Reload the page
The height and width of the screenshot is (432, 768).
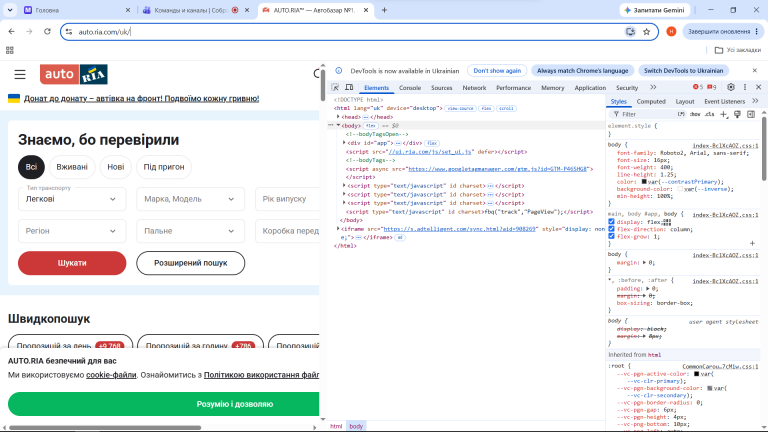47,31
